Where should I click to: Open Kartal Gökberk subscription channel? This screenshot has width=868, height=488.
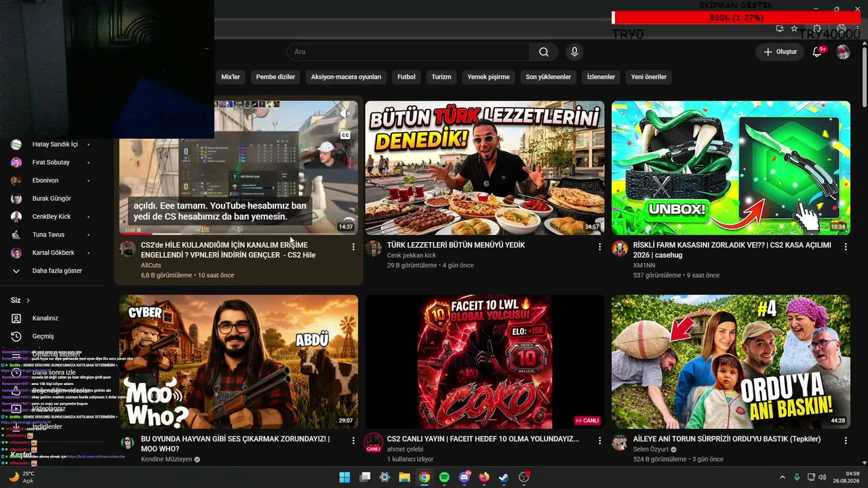[x=53, y=253]
